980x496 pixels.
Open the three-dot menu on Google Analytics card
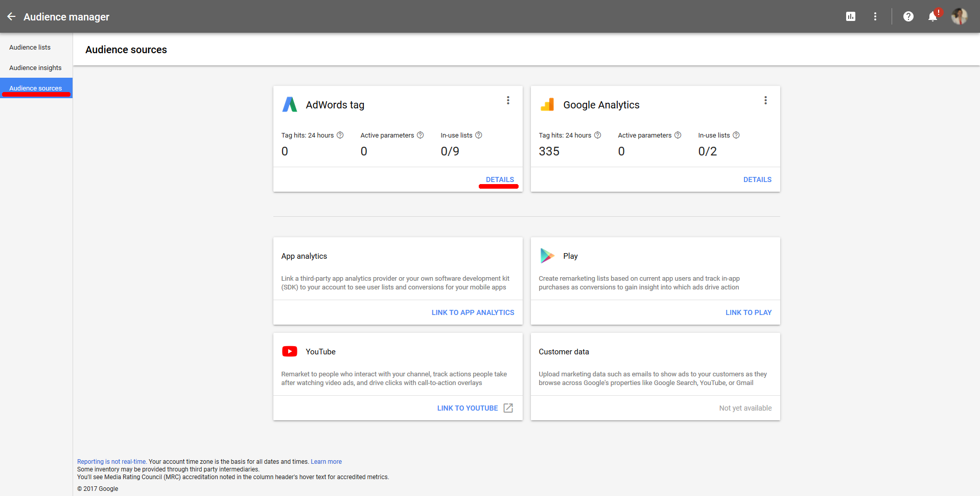click(765, 100)
